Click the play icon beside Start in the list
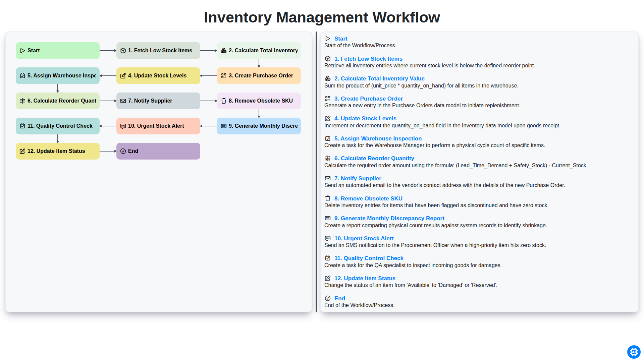This screenshot has width=644, height=362. point(328,39)
